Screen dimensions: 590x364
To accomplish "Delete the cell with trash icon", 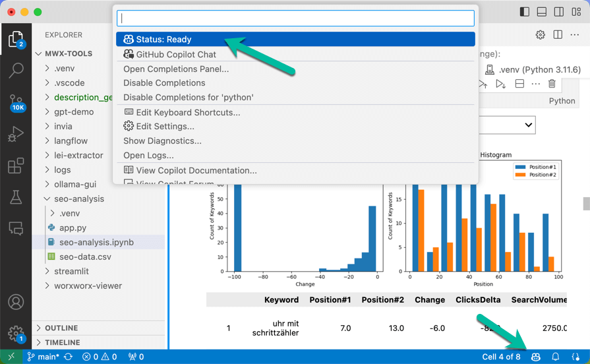I will (x=552, y=84).
